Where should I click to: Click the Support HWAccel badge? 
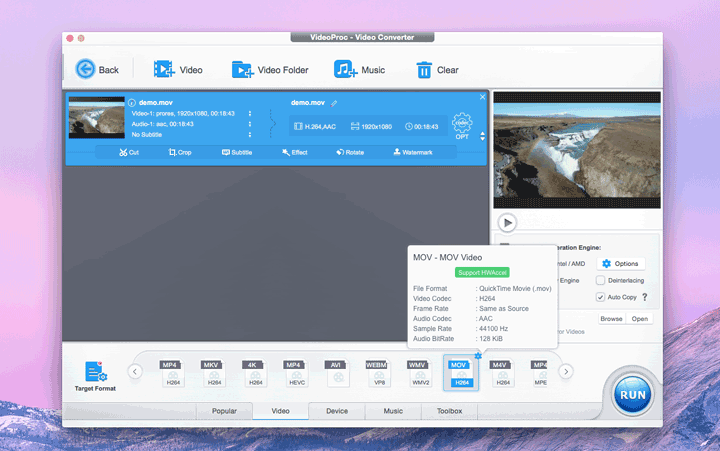pos(482,273)
